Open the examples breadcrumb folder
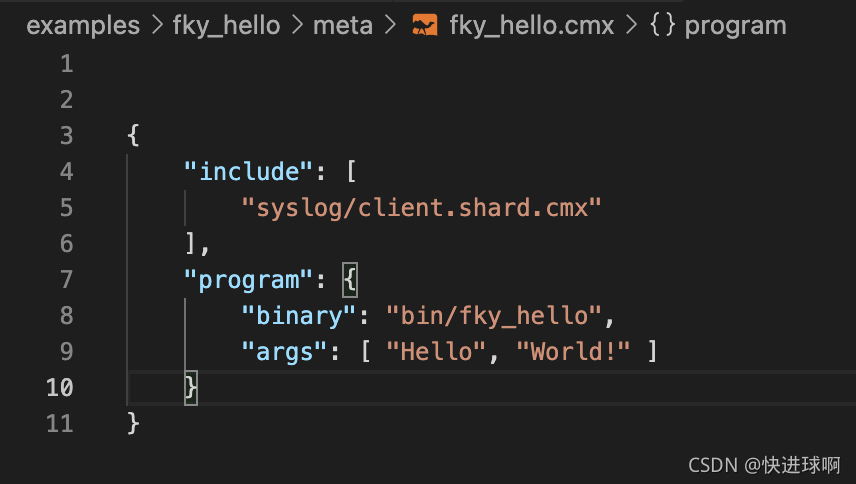This screenshot has height=484, width=856. 83,26
